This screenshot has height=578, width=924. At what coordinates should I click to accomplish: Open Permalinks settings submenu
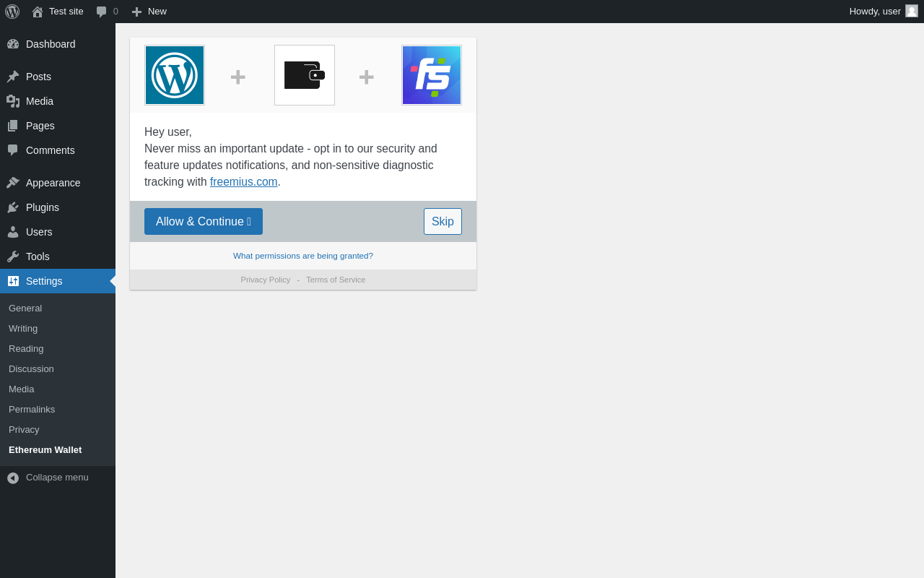point(58,410)
